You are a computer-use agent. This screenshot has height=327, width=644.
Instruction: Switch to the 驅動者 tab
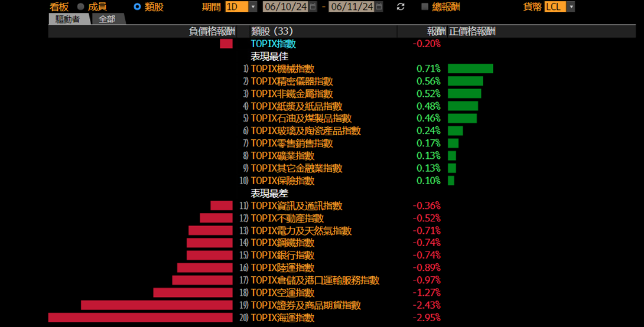point(68,19)
